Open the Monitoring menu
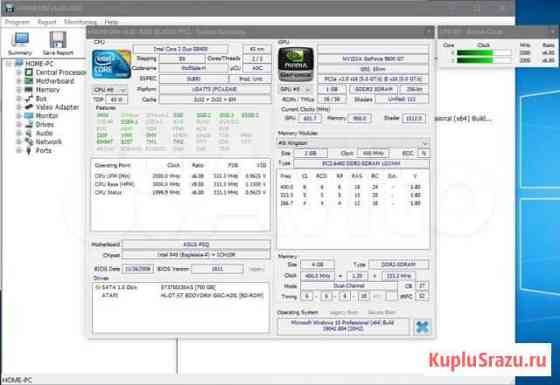The width and height of the screenshot is (560, 385). click(80, 22)
